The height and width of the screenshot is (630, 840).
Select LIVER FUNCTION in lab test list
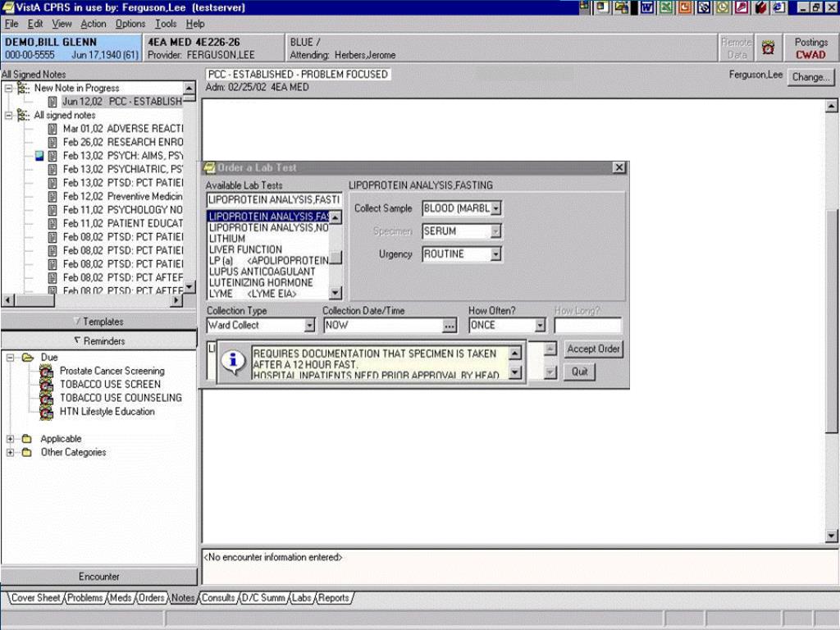(x=245, y=249)
